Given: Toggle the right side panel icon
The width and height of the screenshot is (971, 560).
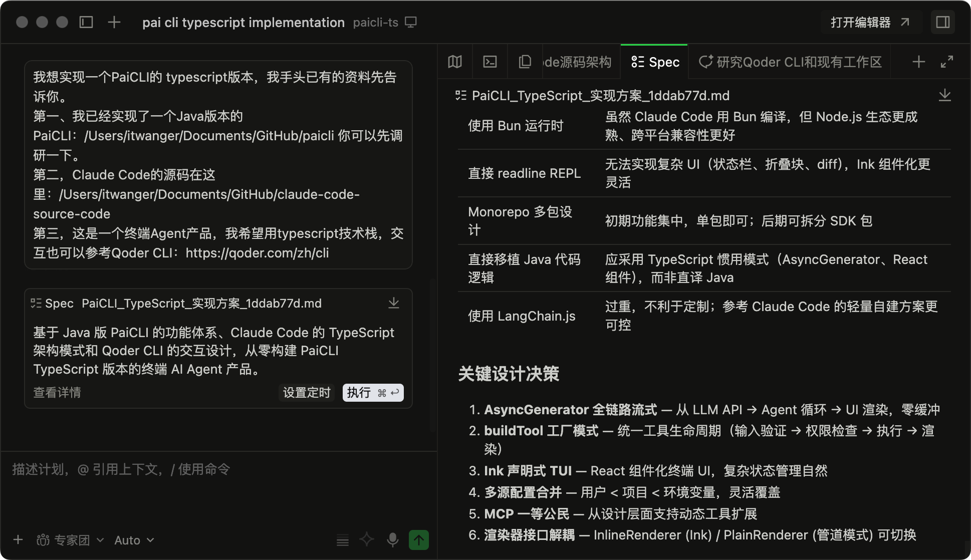Looking at the screenshot, I should pos(943,22).
